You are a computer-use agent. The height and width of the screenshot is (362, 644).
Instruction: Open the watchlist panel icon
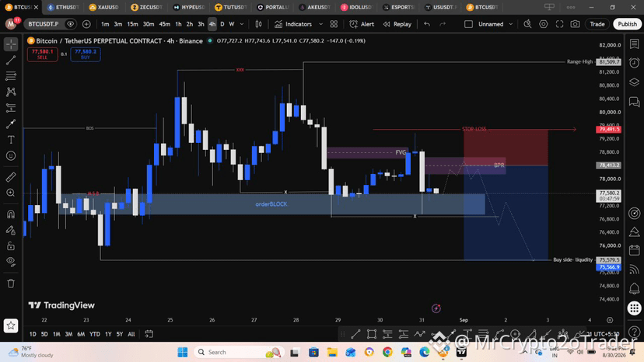(635, 44)
